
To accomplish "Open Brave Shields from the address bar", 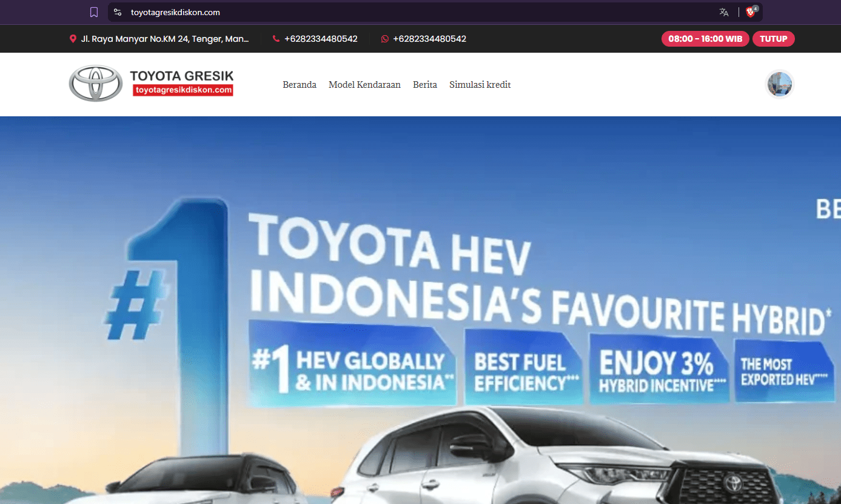I will (x=750, y=12).
